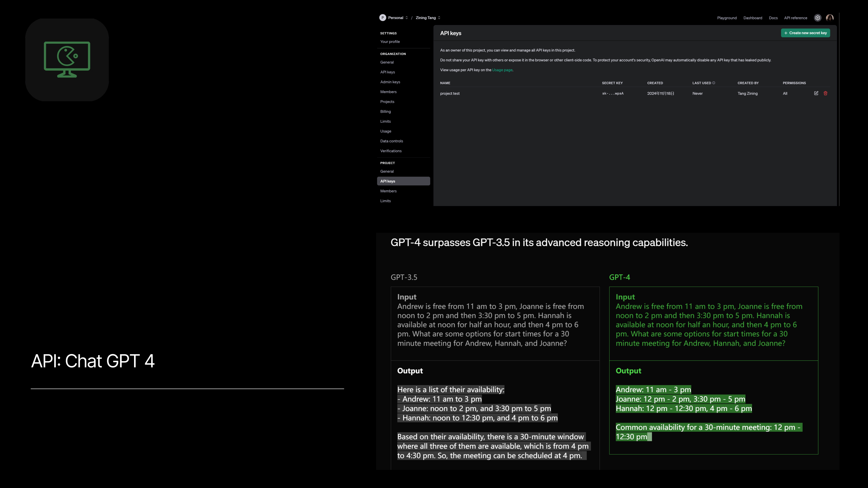The image size is (868, 488).
Task: Open the Usage page link
Action: tap(502, 70)
